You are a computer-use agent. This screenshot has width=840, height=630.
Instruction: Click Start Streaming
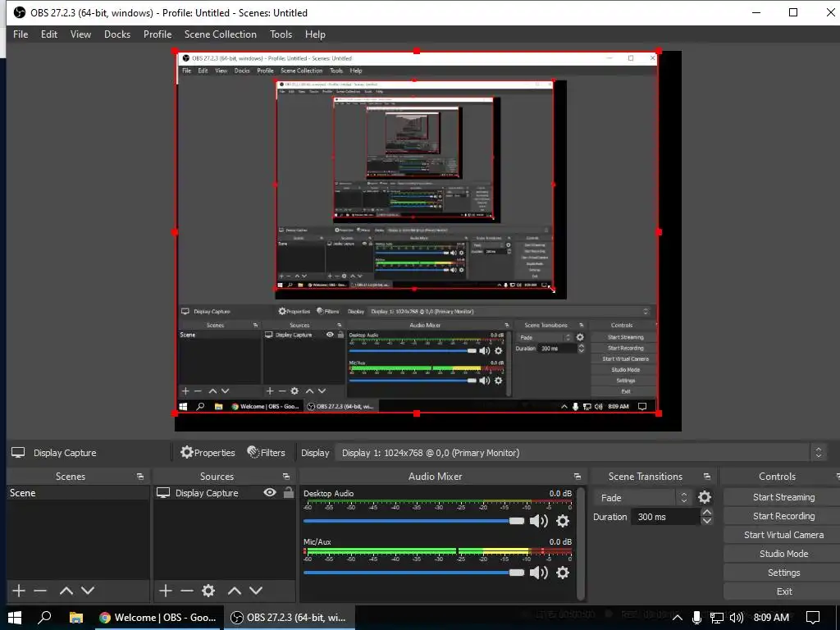783,497
